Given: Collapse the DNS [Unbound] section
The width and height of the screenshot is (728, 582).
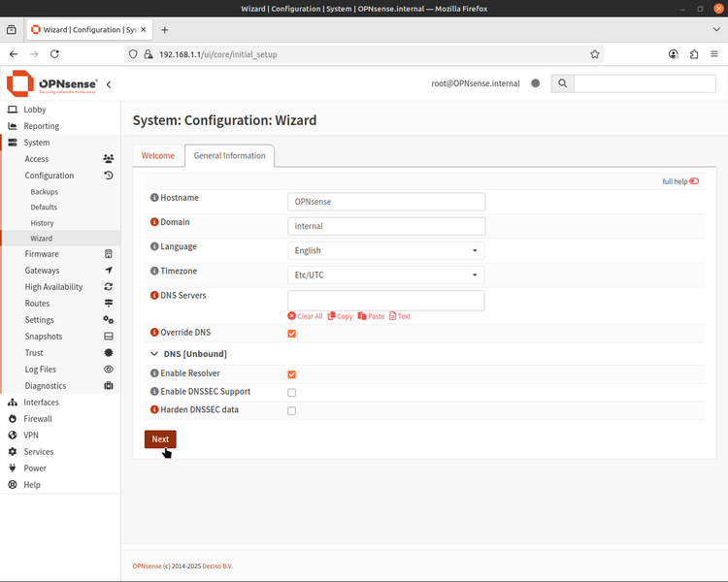Looking at the screenshot, I should click(154, 354).
